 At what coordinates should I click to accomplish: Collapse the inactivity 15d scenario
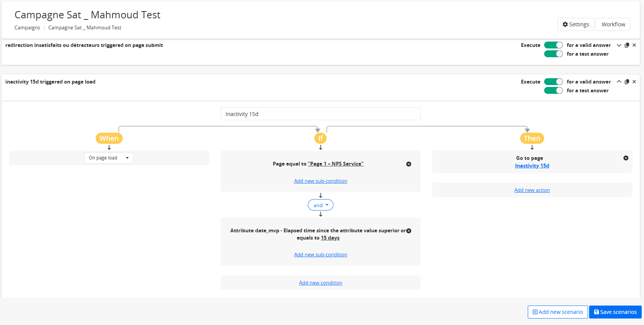pyautogui.click(x=619, y=82)
